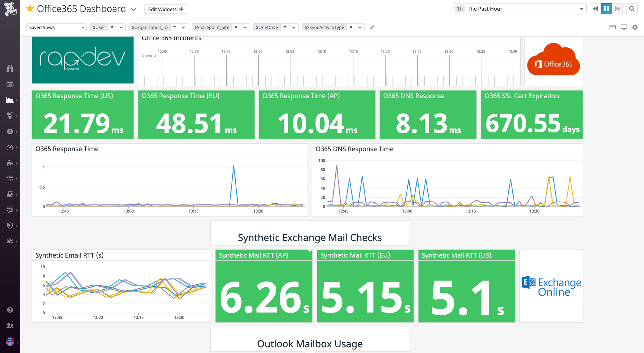Image resolution: width=644 pixels, height=353 pixels.
Task: Click the Synthetic Mail RTT (AP) title
Action: pos(253,255)
